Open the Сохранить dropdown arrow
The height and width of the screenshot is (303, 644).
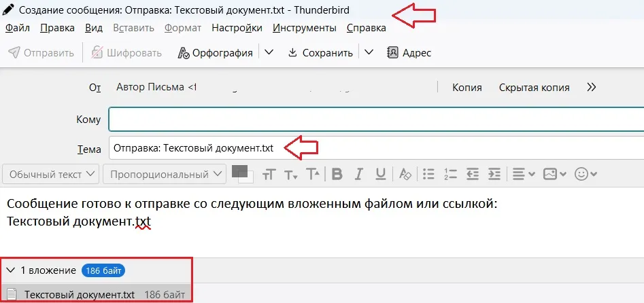369,52
